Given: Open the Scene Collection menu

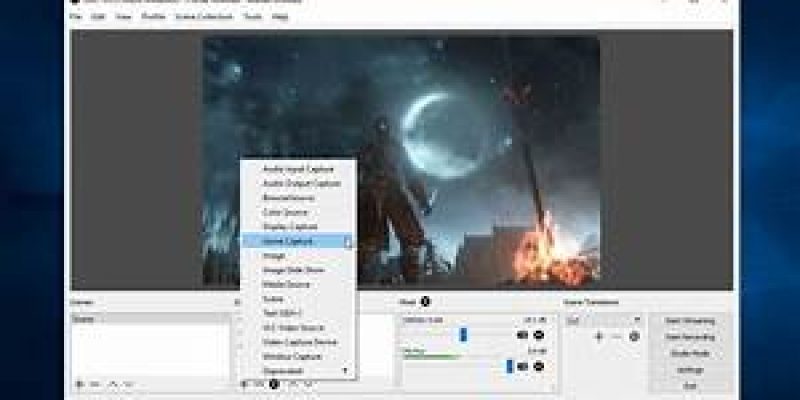Looking at the screenshot, I should coord(204,16).
